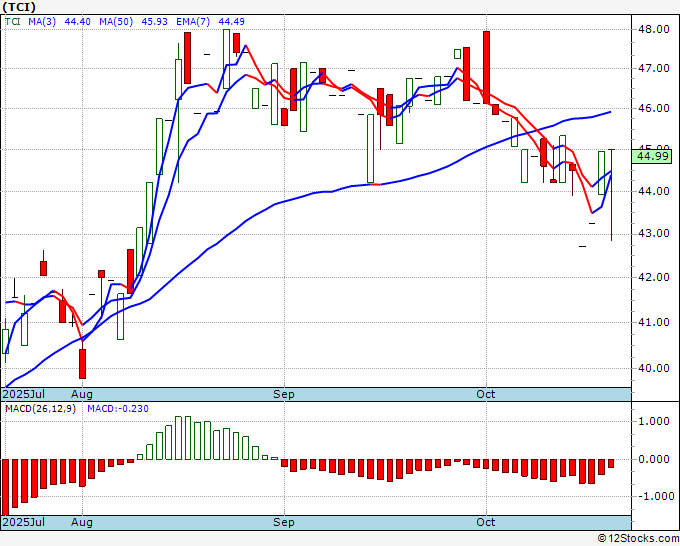Click the 44.00 price axis label
The height and width of the screenshot is (546, 680).
[654, 191]
